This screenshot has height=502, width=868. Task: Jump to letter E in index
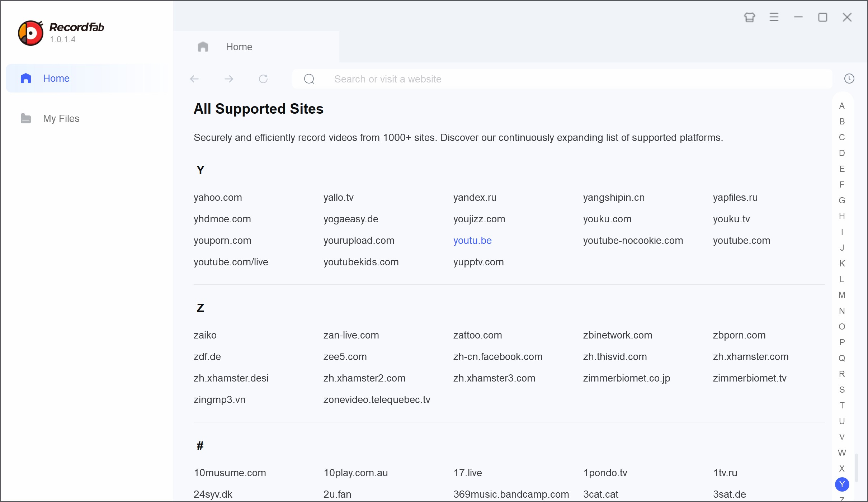point(842,169)
